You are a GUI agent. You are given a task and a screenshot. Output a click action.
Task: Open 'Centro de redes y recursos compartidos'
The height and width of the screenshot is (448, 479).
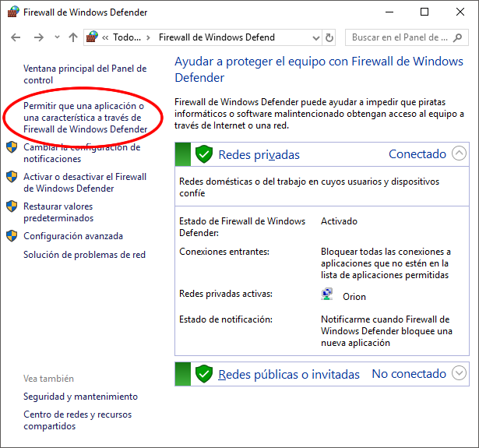tap(78, 420)
